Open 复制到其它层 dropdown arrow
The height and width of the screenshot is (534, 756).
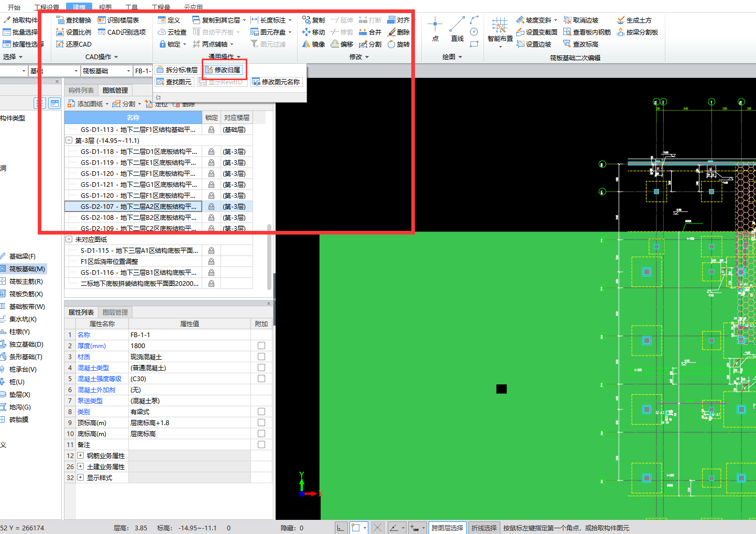click(x=244, y=20)
